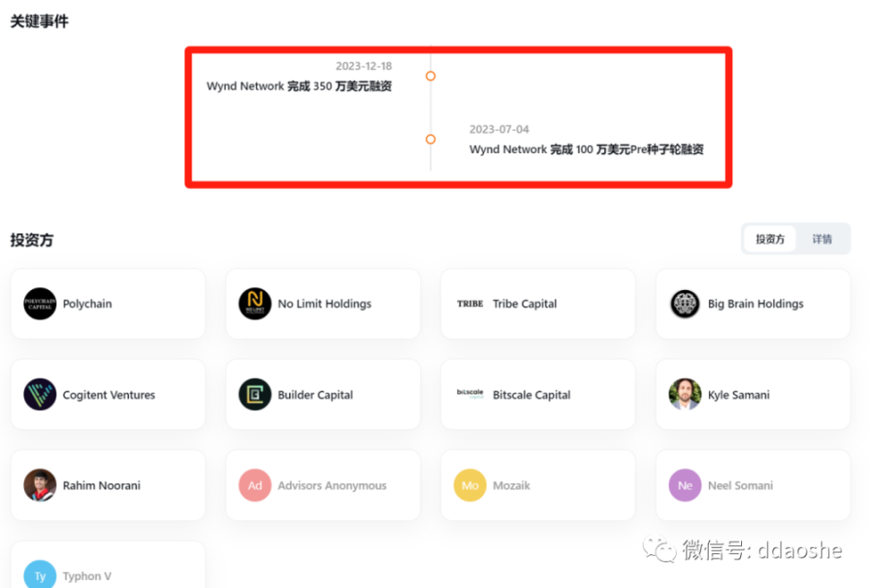Click the 关键事件 section heading
The width and height of the screenshot is (870, 588).
39,21
